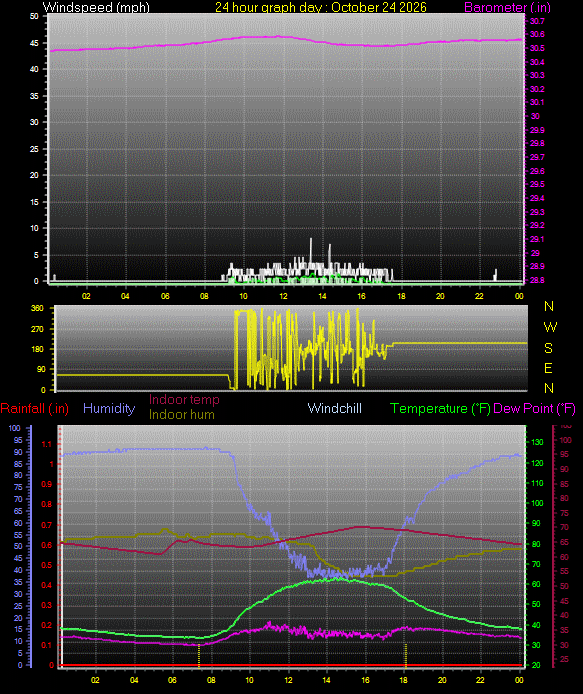Click the '29.5' value on the barometer axis
The image size is (583, 694).
537,184
